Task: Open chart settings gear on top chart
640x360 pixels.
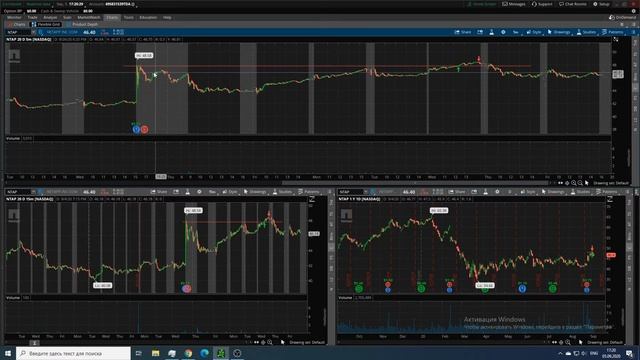Action: tap(503, 32)
